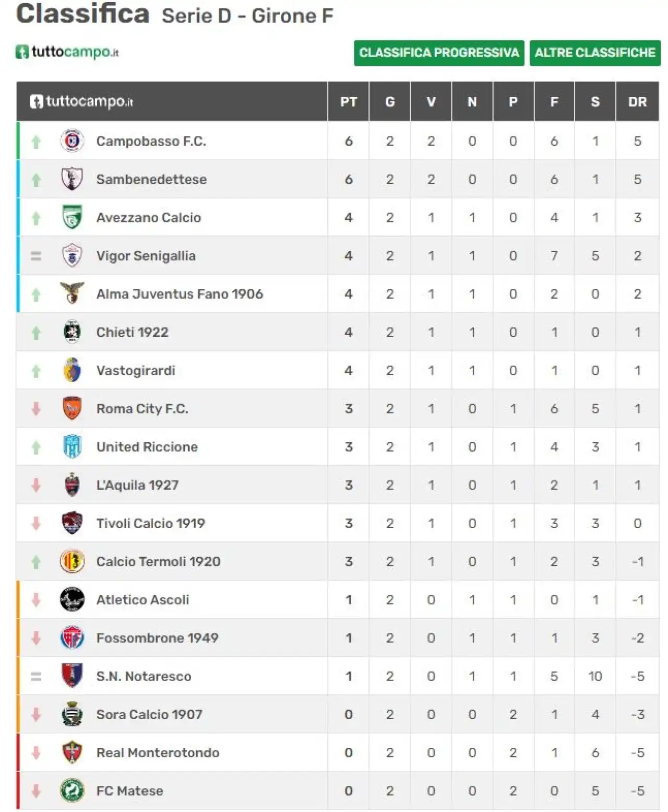Click the PT column header

click(x=349, y=102)
